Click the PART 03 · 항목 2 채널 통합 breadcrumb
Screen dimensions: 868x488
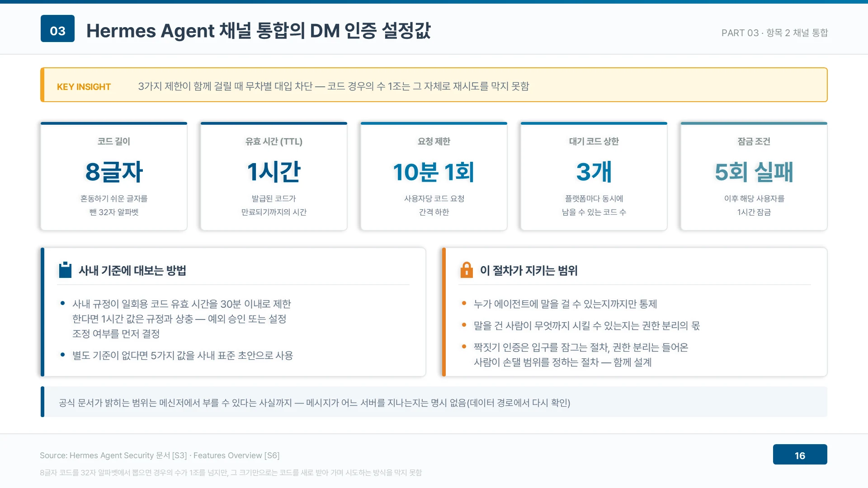pos(774,33)
